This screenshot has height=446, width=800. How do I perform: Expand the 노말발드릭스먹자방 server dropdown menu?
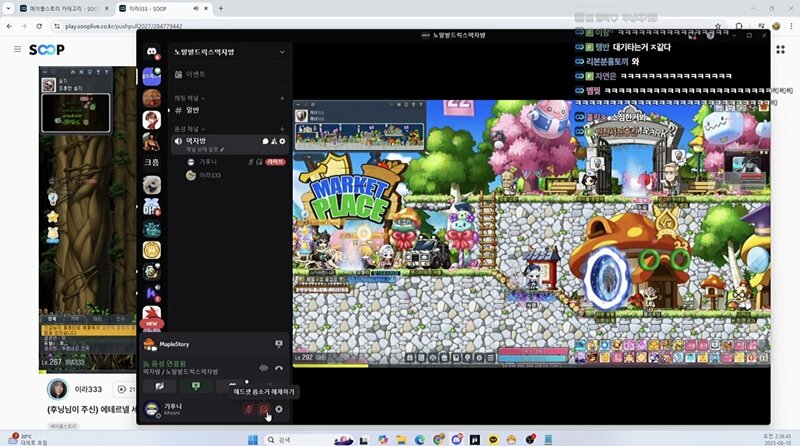pos(282,52)
